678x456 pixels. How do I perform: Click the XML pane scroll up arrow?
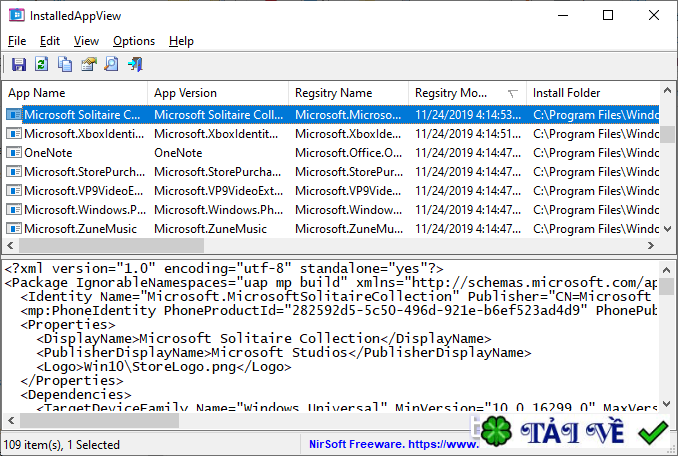(x=666, y=271)
